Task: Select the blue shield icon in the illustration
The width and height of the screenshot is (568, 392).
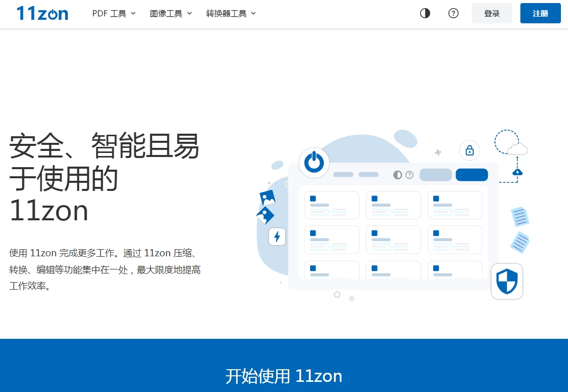Action: (507, 281)
